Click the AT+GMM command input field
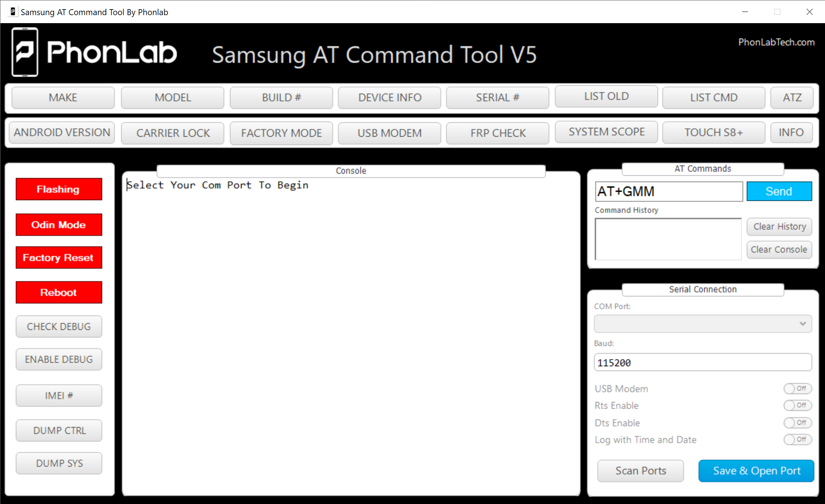This screenshot has width=825, height=504. [669, 192]
